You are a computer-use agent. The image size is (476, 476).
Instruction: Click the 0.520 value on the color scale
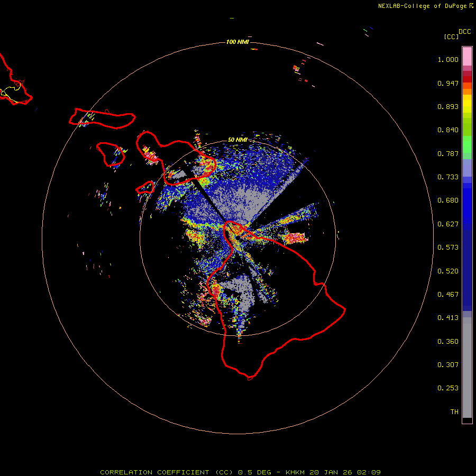click(x=448, y=271)
